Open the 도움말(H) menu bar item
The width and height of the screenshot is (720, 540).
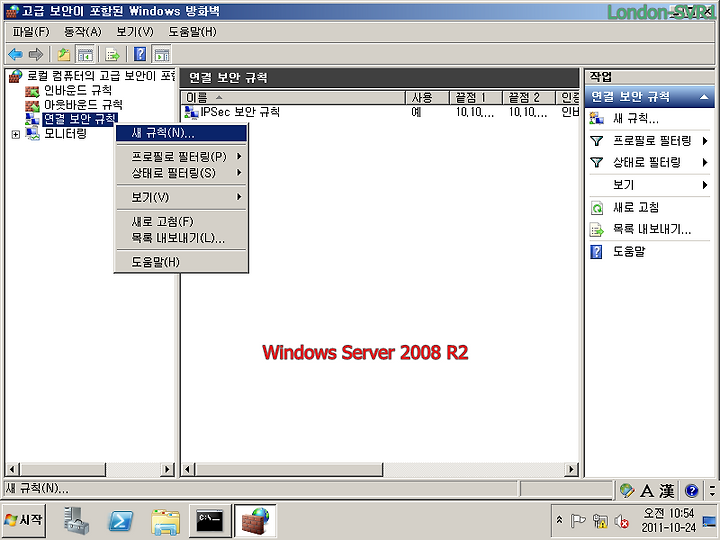click(x=192, y=32)
